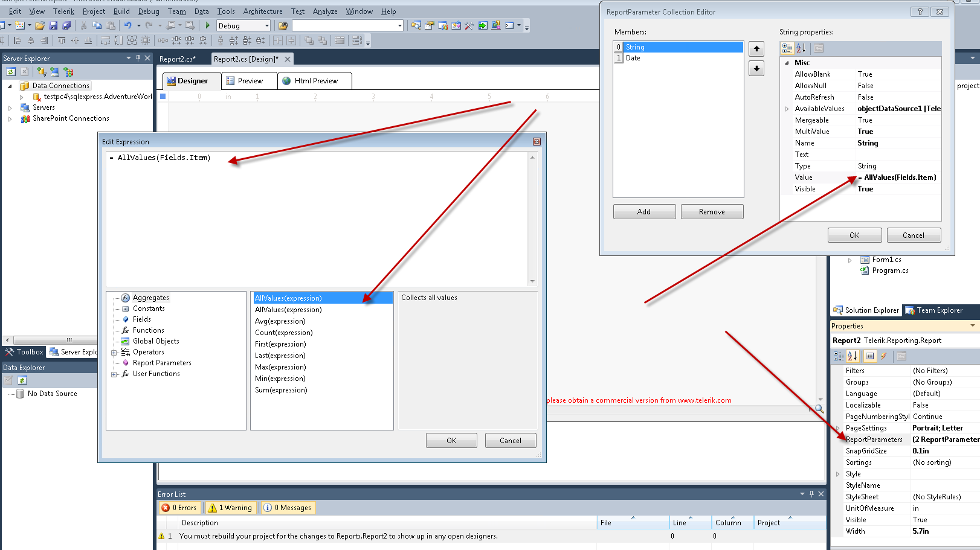Image resolution: width=980 pixels, height=550 pixels.
Task: Save the file with the floppy disk icon
Action: 53,25
